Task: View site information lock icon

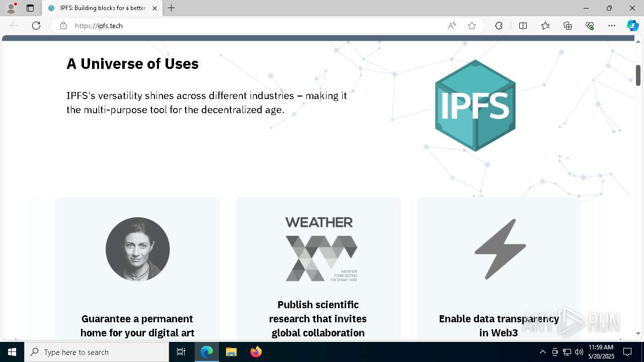Action: tap(63, 26)
